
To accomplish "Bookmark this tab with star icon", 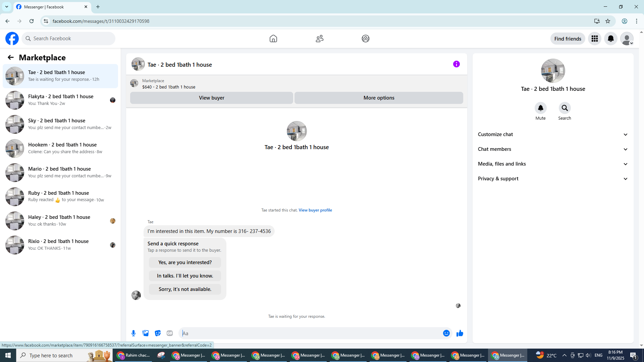I will tap(608, 21).
